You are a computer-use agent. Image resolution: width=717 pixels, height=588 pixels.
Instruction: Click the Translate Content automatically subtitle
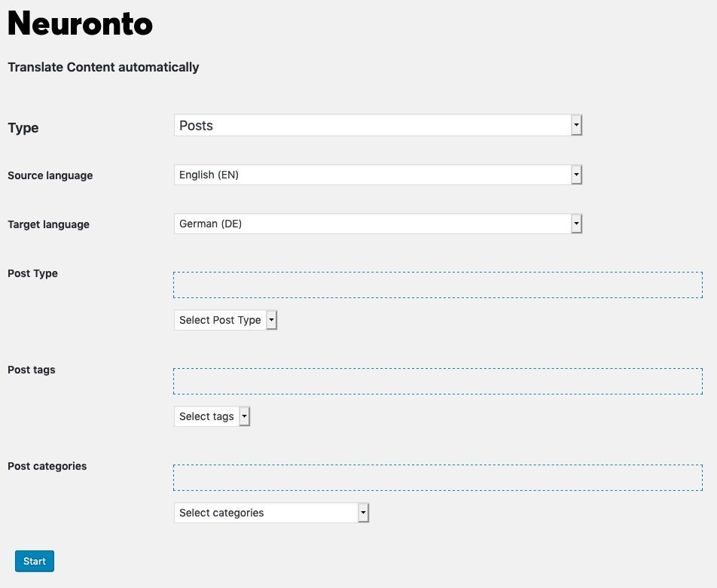tap(103, 67)
